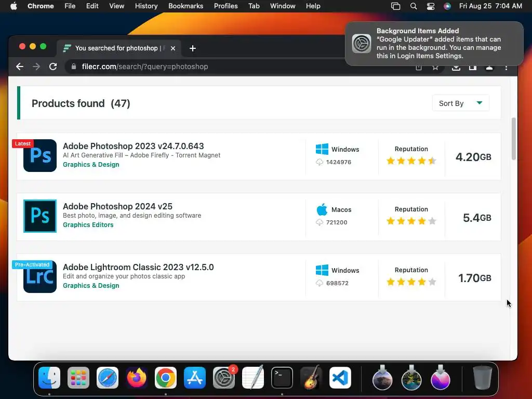Open Spotlight search in the menu bar
Image resolution: width=532 pixels, height=399 pixels.
[x=413, y=6]
